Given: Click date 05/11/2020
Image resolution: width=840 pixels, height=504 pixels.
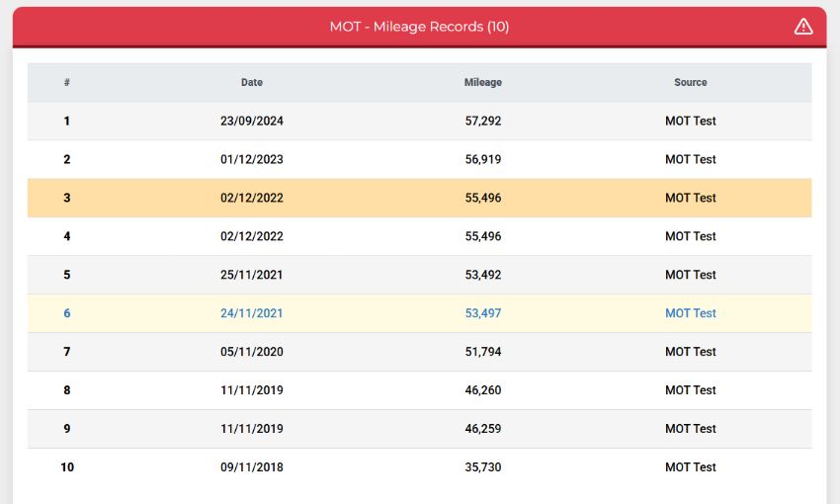Looking at the screenshot, I should (x=252, y=352).
